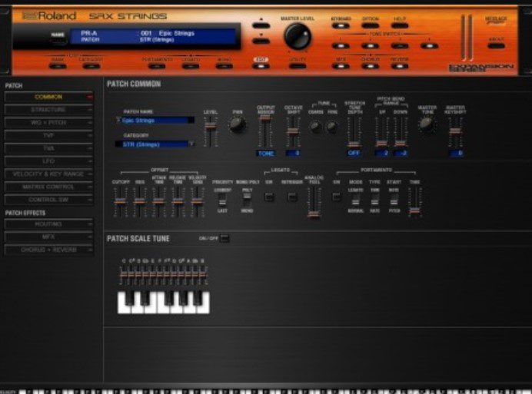This screenshot has height=394, width=532.
Task: Click the Cutoff offset slider
Action: pos(121,202)
